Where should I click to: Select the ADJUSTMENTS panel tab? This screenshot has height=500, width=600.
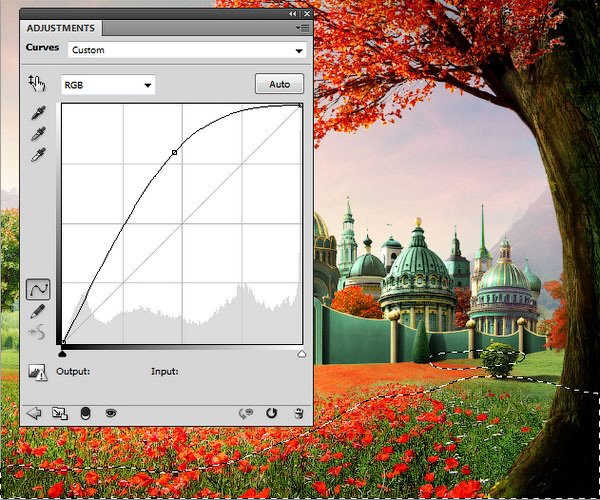coord(61,28)
